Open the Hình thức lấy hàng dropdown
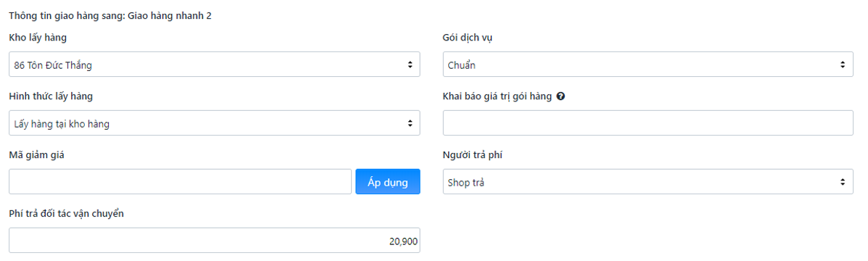Viewport: 868px width, 261px height. [x=214, y=123]
